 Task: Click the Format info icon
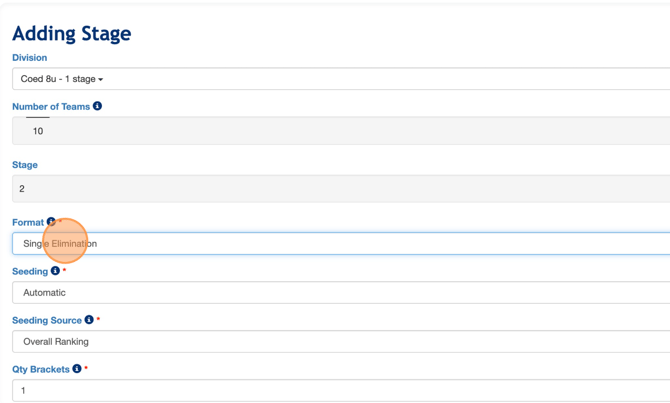(51, 222)
